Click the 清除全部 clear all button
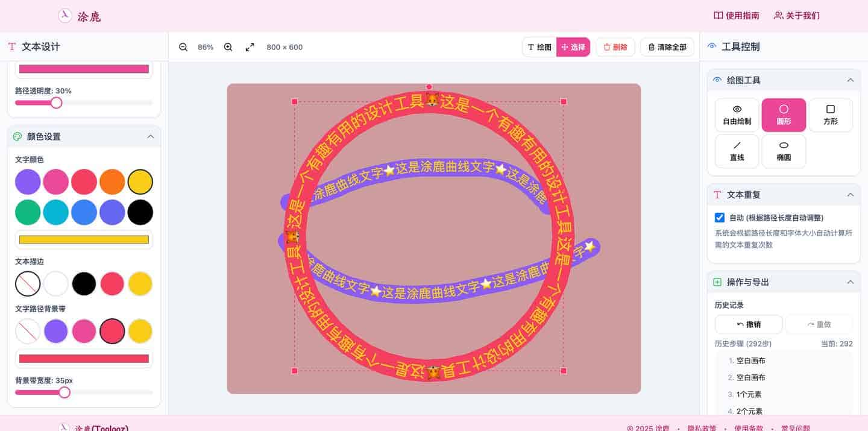 (x=667, y=47)
